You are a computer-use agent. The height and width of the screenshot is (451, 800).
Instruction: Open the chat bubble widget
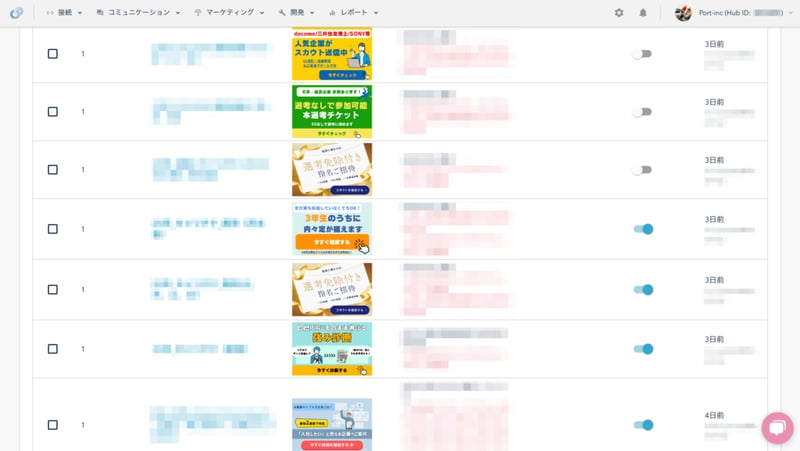point(778,428)
